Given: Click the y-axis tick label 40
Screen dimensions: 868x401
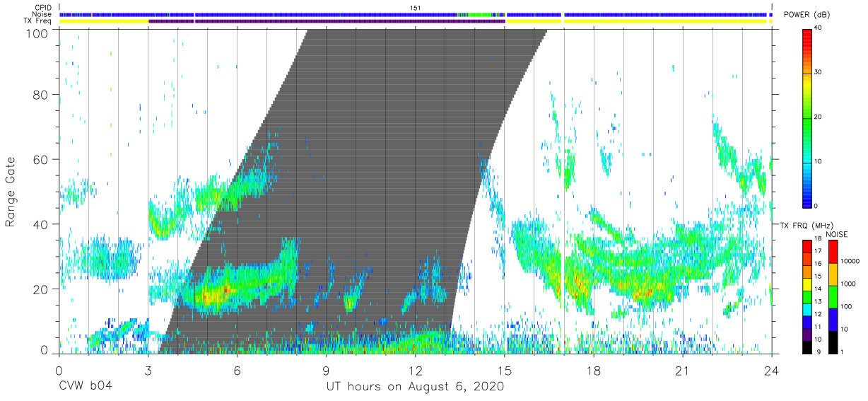Looking at the screenshot, I should [x=40, y=224].
